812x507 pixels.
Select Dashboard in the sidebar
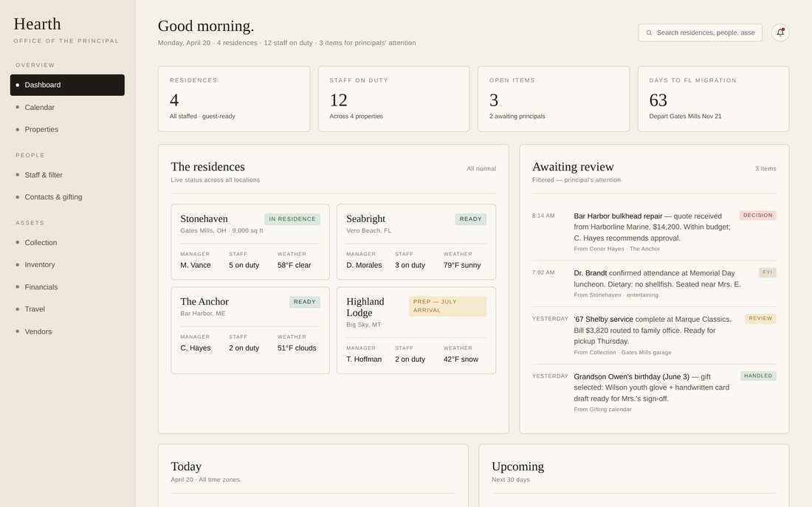coord(67,85)
